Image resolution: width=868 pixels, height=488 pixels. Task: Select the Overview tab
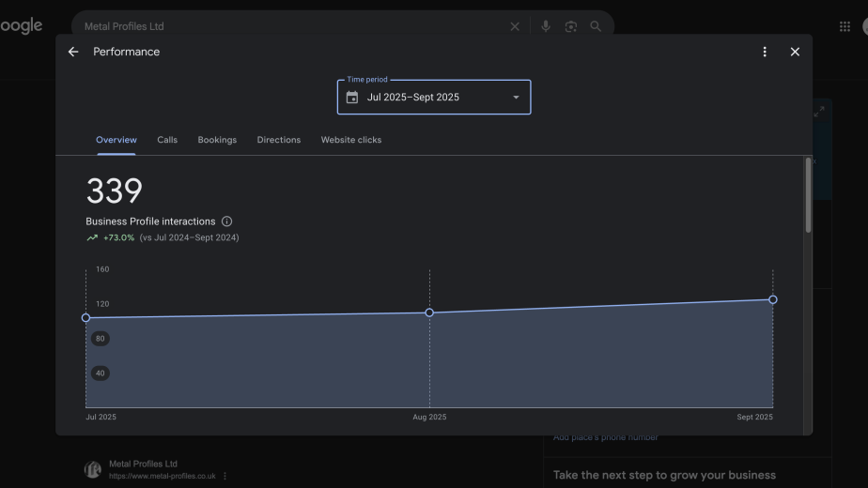pyautogui.click(x=116, y=140)
